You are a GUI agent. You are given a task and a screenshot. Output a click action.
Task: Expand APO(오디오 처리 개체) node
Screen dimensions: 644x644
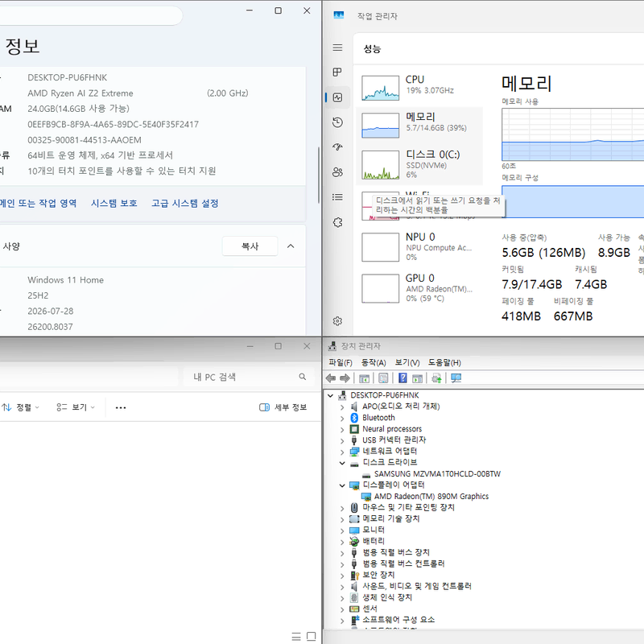[x=342, y=407]
